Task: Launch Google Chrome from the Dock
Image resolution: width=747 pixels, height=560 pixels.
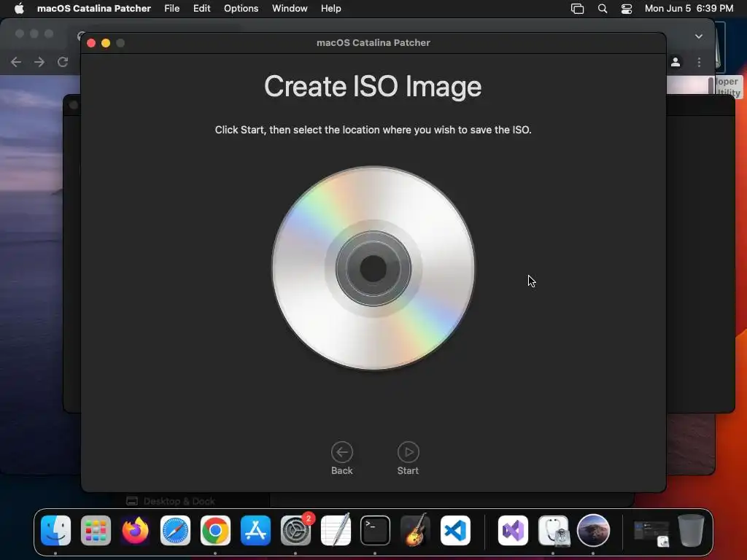Action: (x=215, y=531)
